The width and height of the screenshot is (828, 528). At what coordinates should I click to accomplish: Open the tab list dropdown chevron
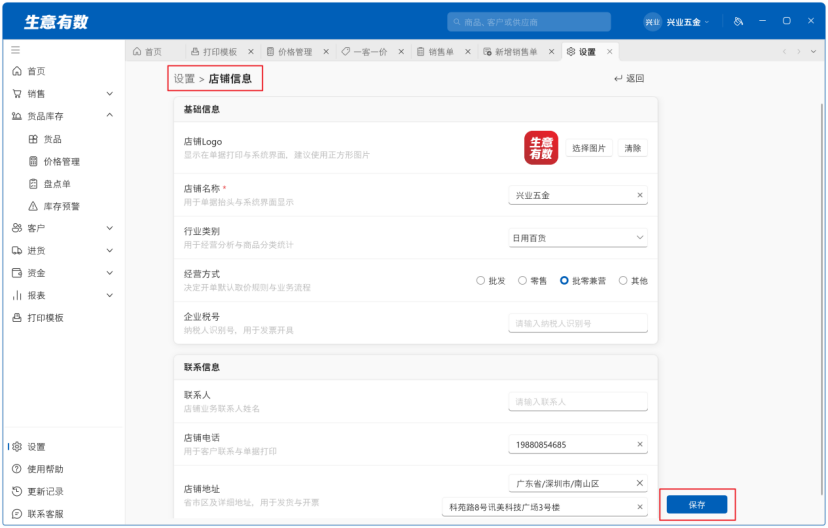point(813,51)
